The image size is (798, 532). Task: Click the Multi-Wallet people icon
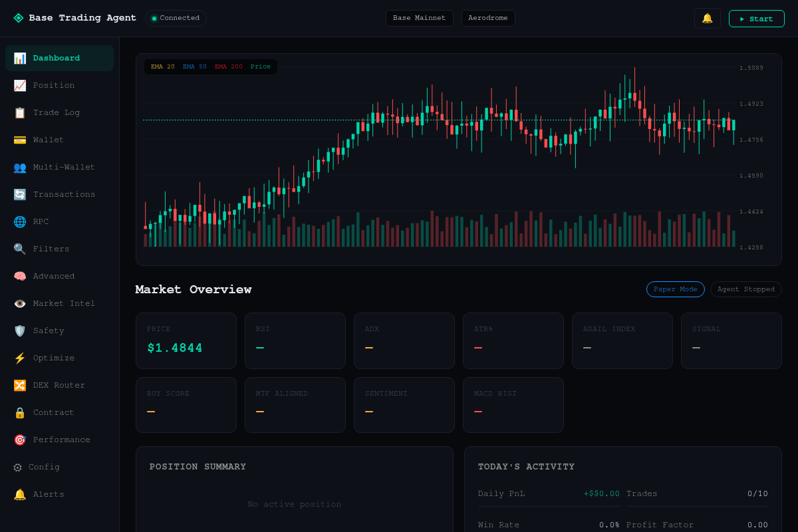(x=20, y=167)
